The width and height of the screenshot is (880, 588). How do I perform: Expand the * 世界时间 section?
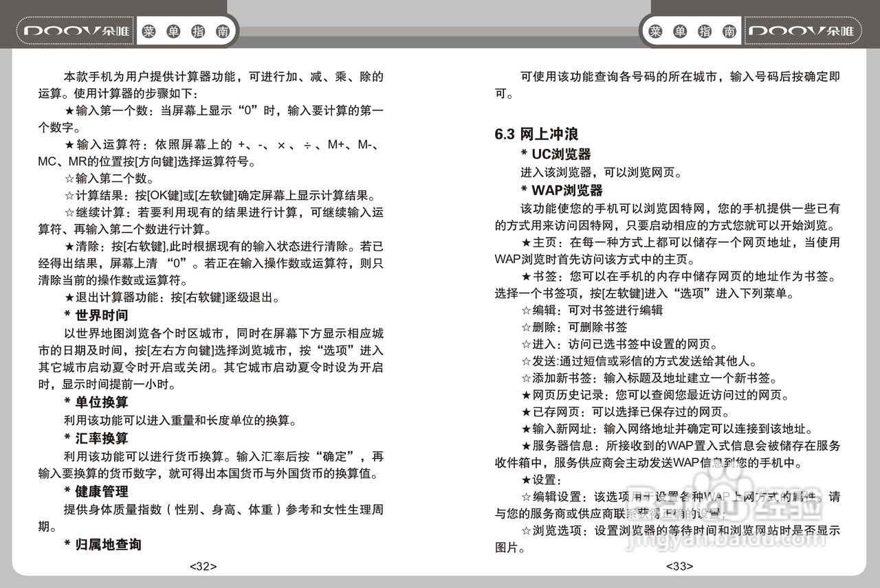point(96,315)
